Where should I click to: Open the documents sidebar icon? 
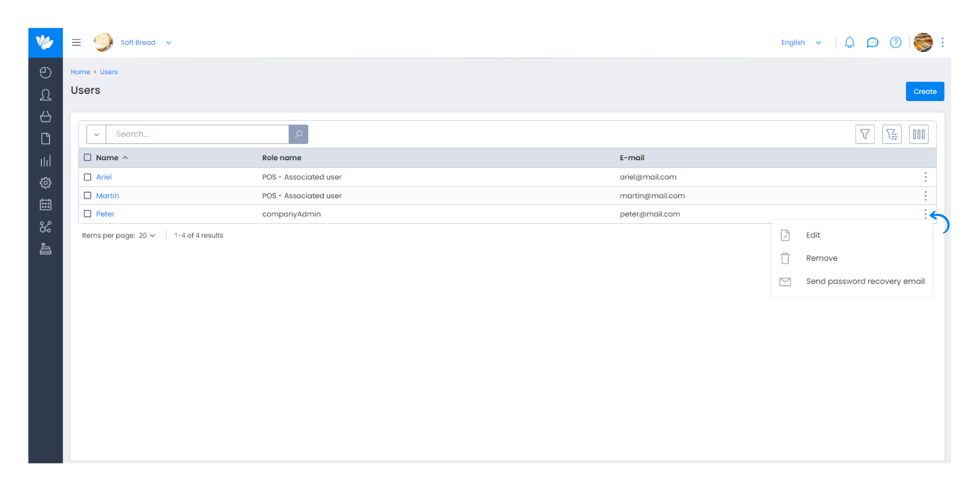45,139
